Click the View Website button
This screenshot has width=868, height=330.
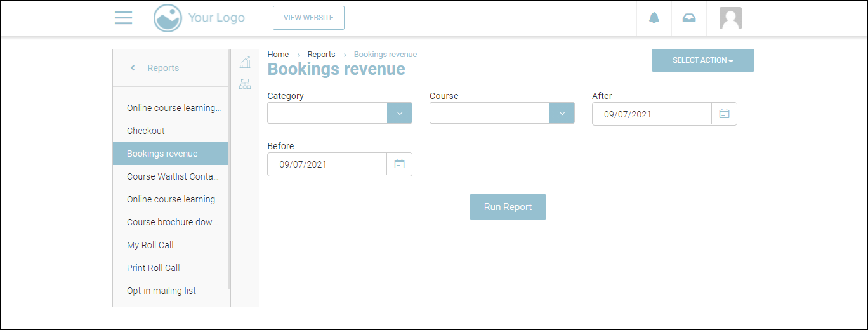[x=308, y=18]
